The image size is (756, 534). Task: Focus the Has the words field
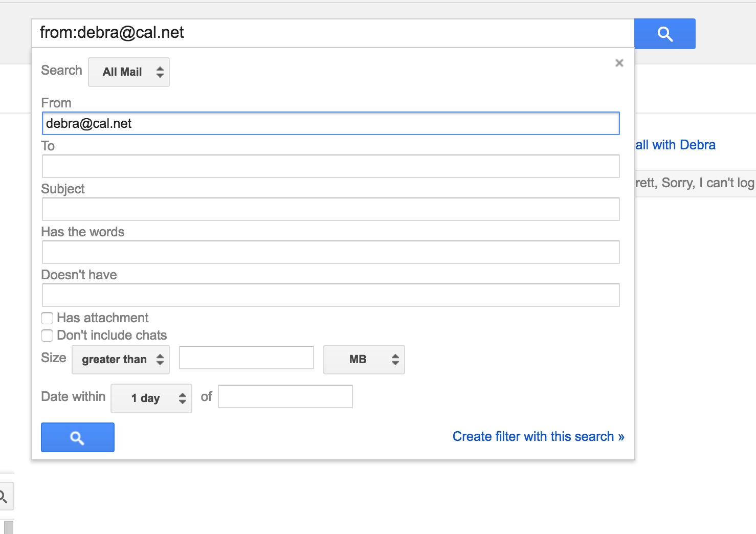330,252
